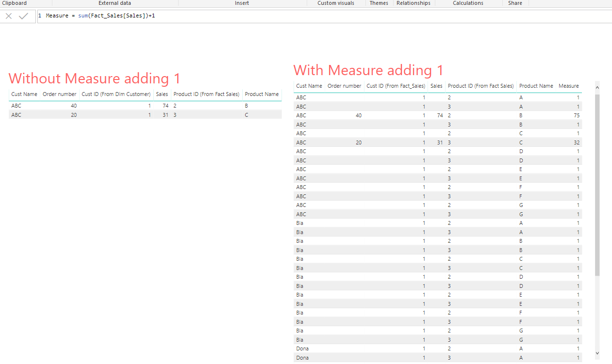Click the Themes ribbon group label
The image size is (612, 364).
click(x=379, y=3)
